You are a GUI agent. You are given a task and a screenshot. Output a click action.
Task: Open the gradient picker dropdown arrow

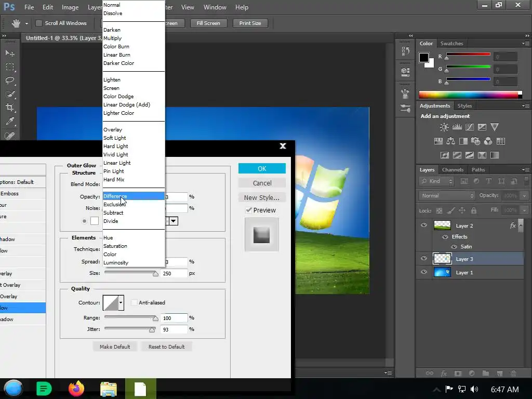(174, 221)
